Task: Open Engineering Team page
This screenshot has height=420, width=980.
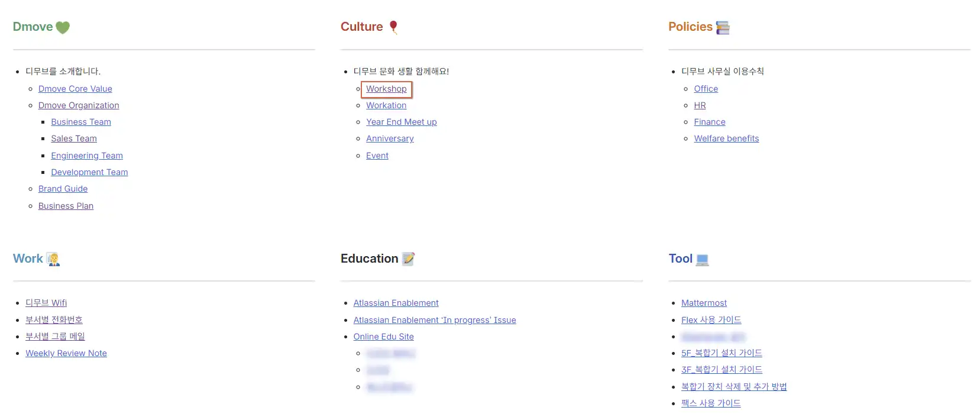Action: (87, 156)
